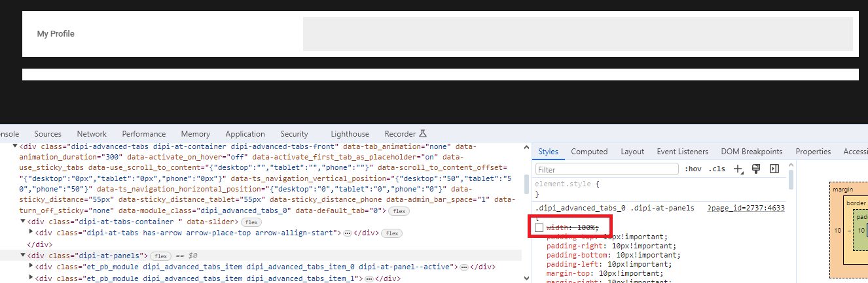This screenshot has width=868, height=283.
Task: Enable the width: 100% property checkbox
Action: (x=539, y=227)
